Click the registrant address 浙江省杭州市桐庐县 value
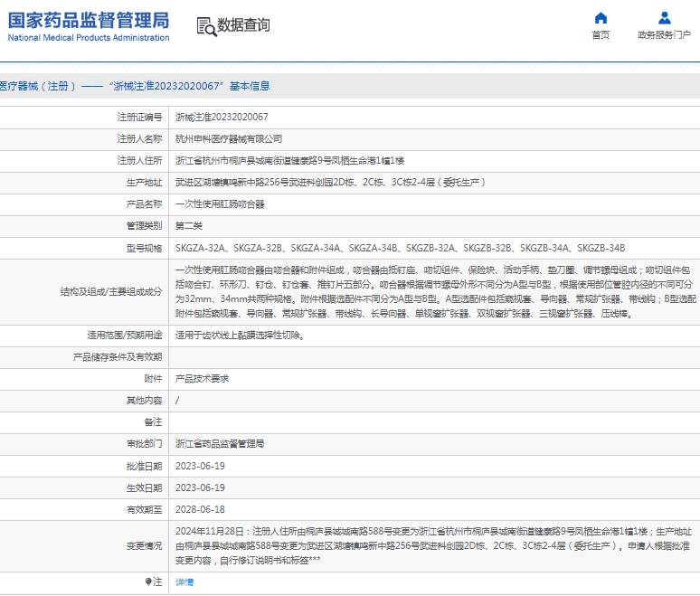The image size is (700, 596). [x=289, y=161]
